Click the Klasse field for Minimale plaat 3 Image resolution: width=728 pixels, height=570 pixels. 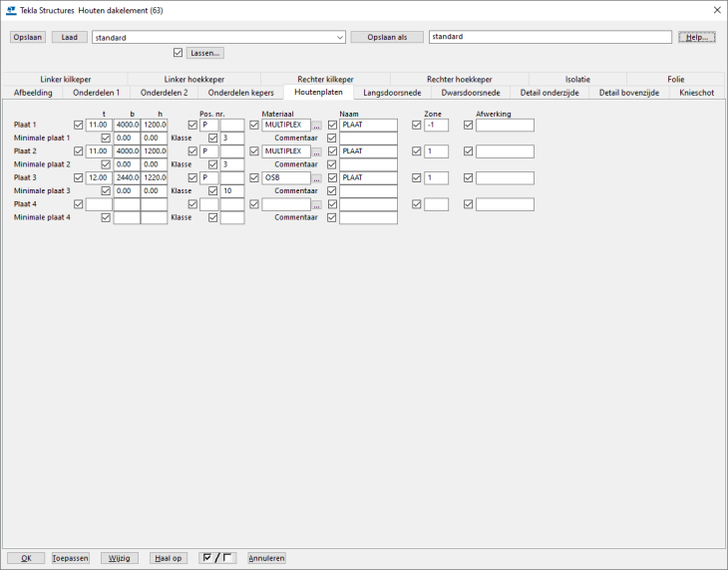[231, 191]
